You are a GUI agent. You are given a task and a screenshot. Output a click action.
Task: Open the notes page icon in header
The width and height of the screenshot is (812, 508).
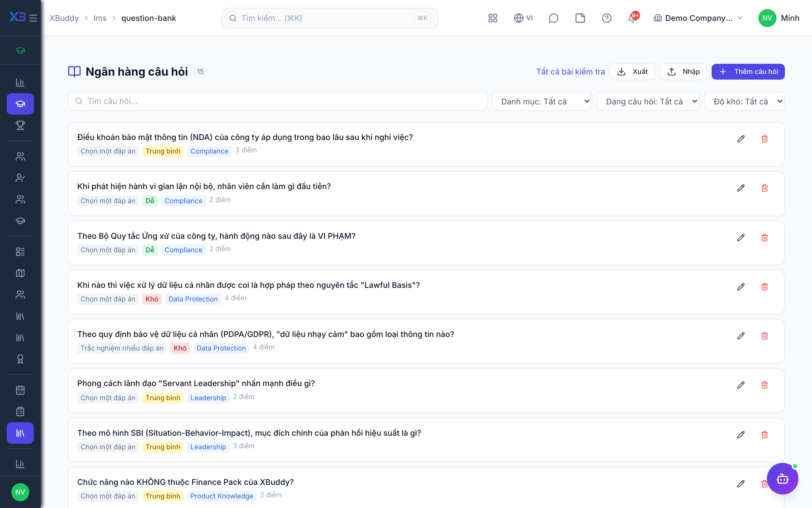tap(580, 18)
